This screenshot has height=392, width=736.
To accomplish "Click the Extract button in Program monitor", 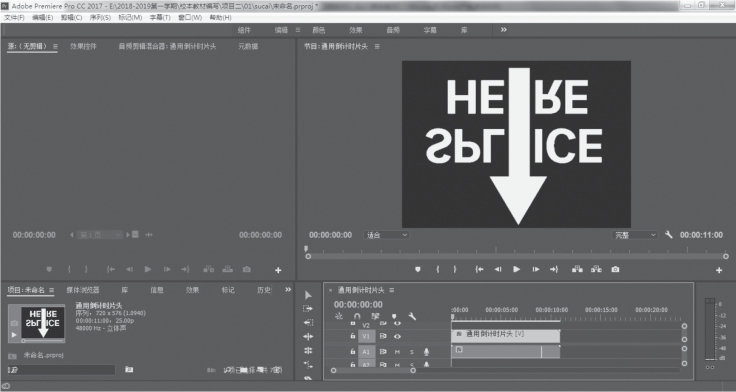I will point(596,269).
